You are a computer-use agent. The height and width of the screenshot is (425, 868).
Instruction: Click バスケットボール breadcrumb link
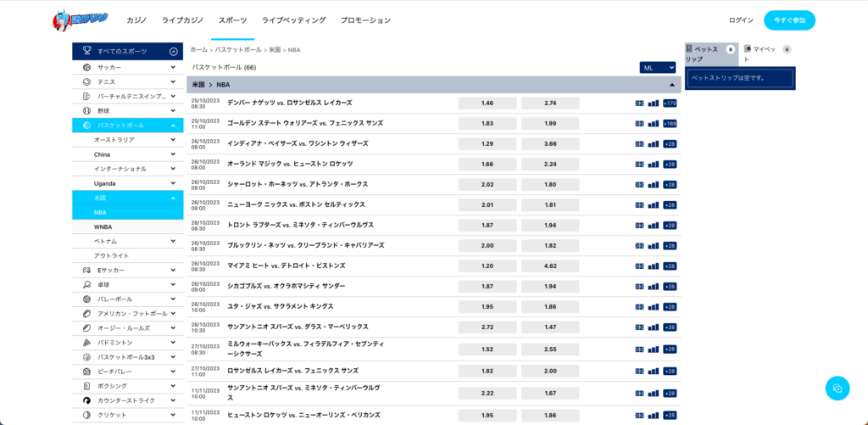click(x=238, y=50)
